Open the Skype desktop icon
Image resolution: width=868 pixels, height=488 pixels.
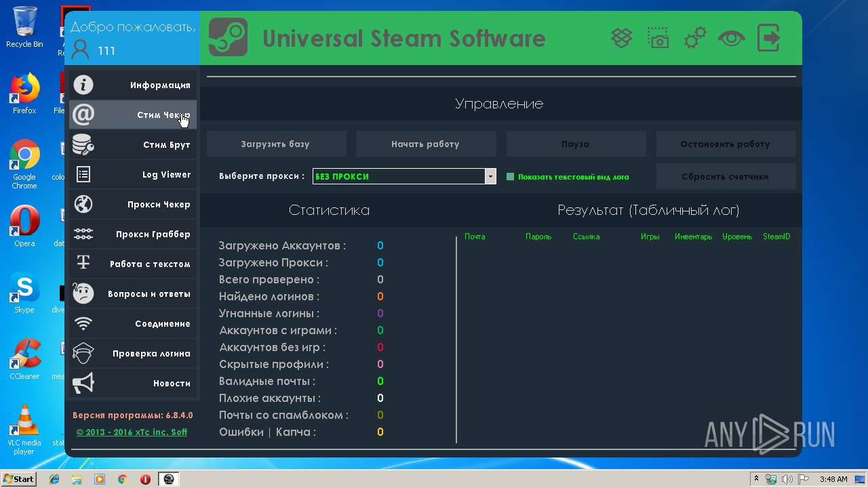pos(24,293)
